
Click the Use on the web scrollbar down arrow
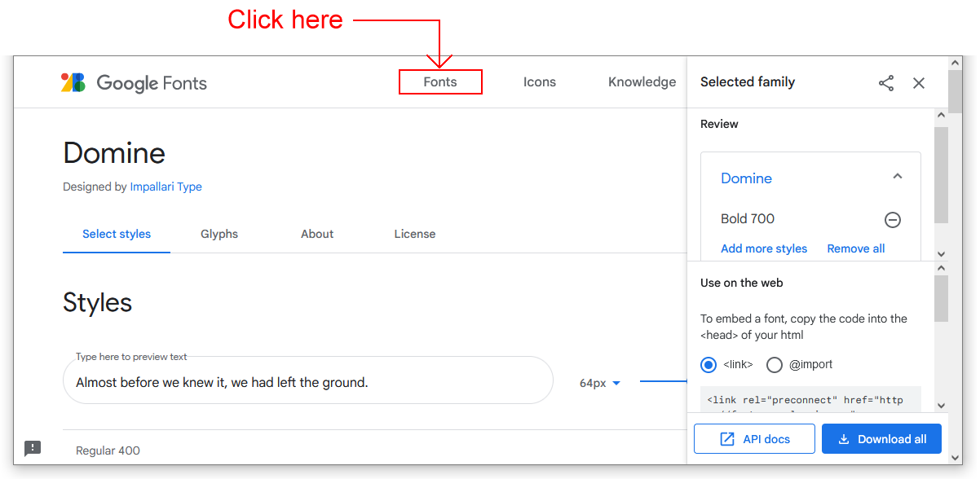(941, 405)
